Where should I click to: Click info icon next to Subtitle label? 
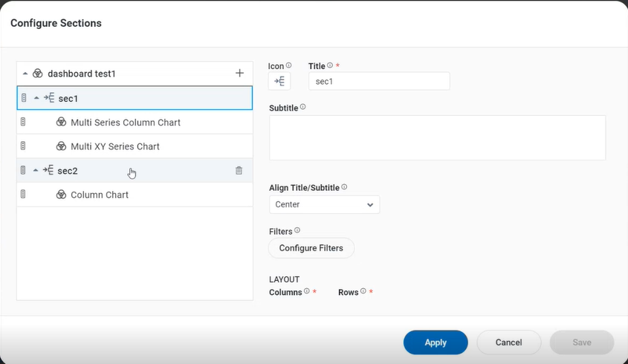pos(302,107)
